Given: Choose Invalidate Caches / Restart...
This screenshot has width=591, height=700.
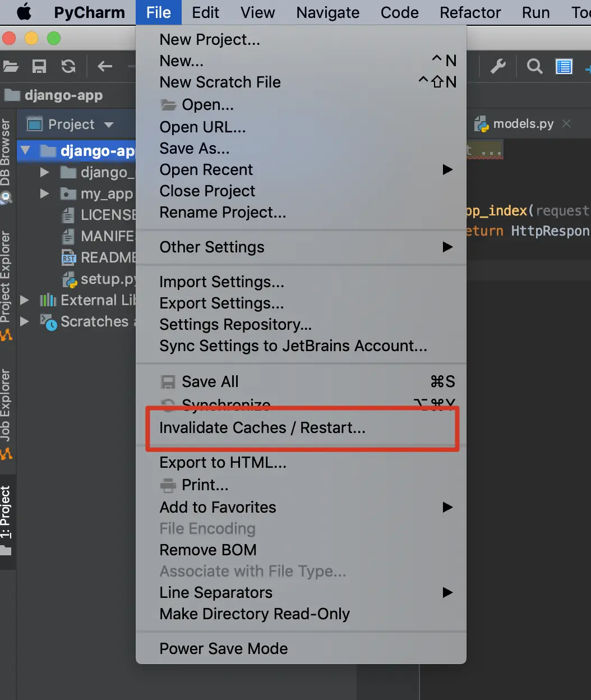Looking at the screenshot, I should [301, 427].
